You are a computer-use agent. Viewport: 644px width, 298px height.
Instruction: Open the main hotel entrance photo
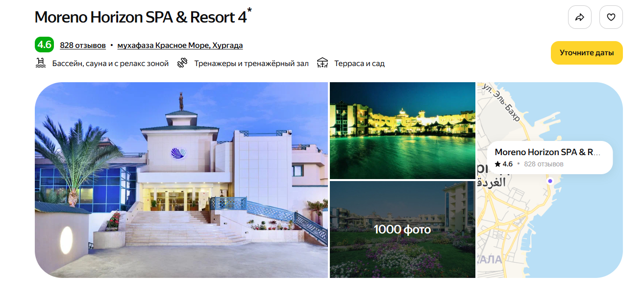coord(181,180)
